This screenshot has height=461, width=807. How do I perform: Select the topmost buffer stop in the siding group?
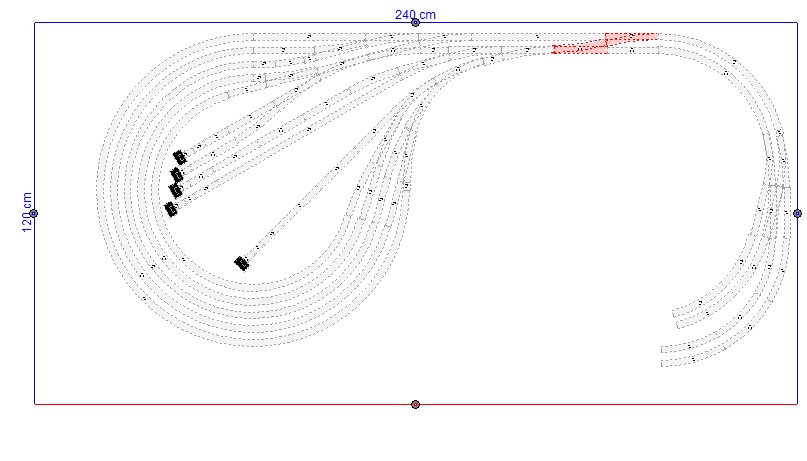[180, 157]
